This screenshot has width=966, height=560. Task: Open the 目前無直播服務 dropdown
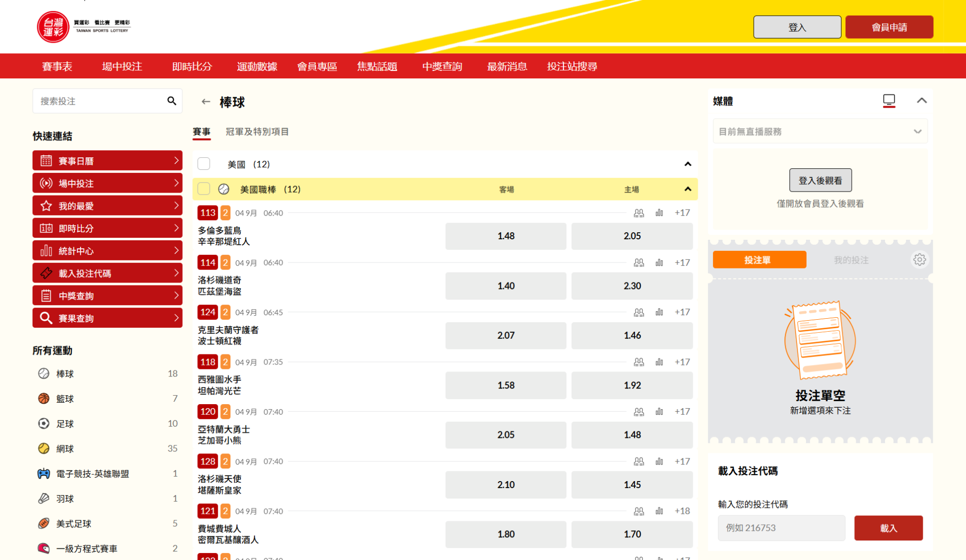coord(820,132)
